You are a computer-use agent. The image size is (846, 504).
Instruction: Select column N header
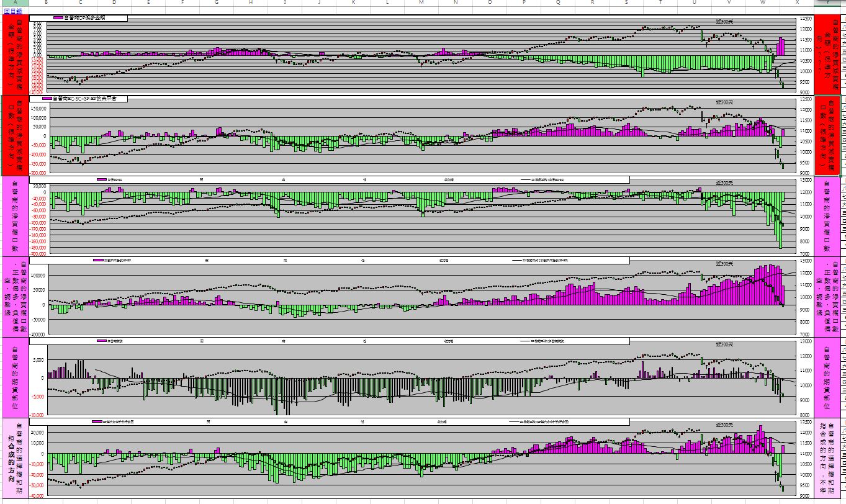[x=456, y=2]
